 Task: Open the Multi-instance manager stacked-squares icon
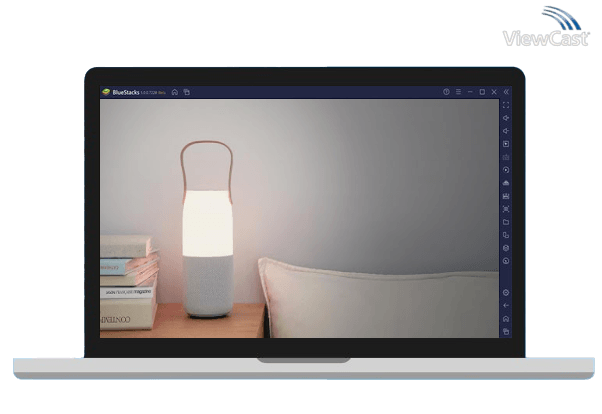tap(506, 235)
